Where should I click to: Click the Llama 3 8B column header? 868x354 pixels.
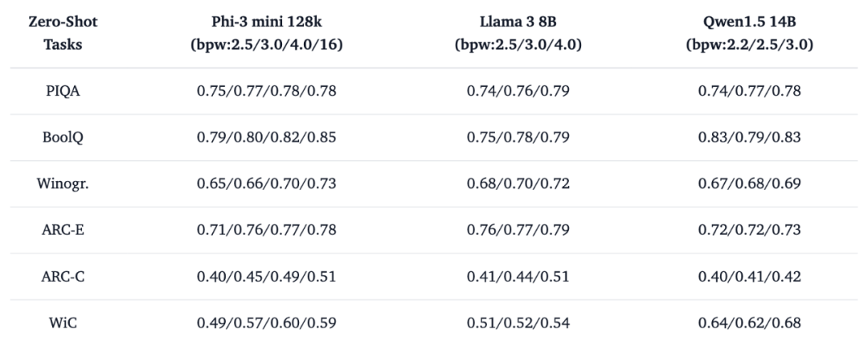pos(518,33)
